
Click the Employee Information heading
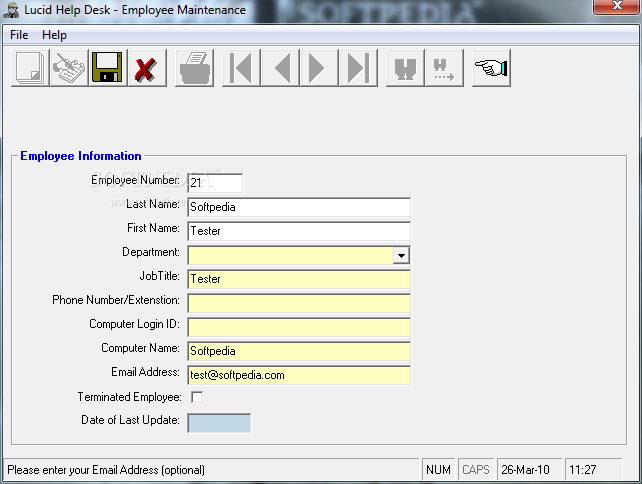point(81,156)
